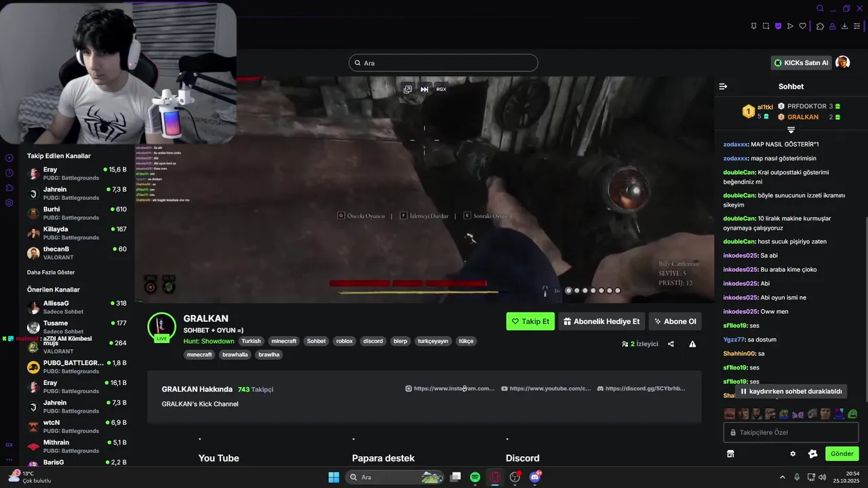This screenshot has width=868, height=488.
Task: Select al1tkl top gifter entry
Action: (x=757, y=111)
